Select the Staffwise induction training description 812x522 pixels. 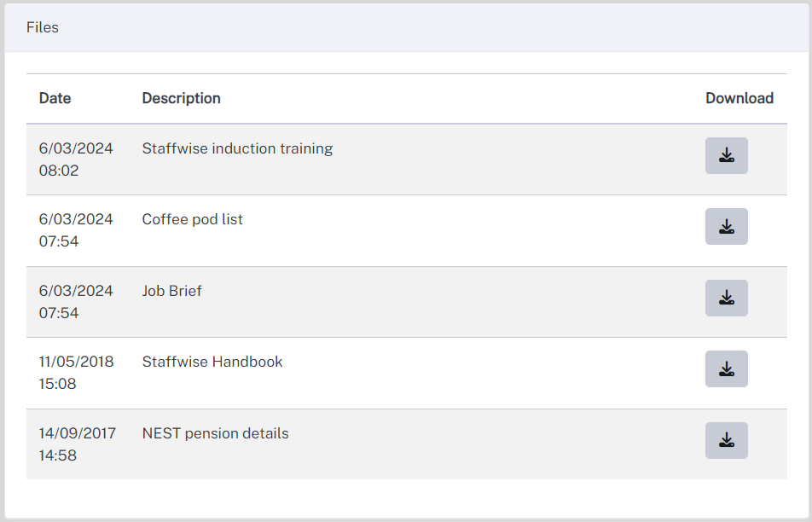click(237, 148)
